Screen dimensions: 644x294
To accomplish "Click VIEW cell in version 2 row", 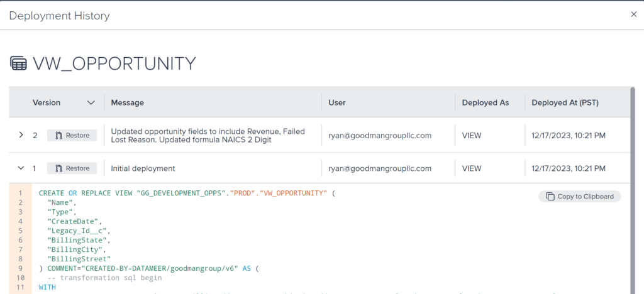I will (472, 135).
